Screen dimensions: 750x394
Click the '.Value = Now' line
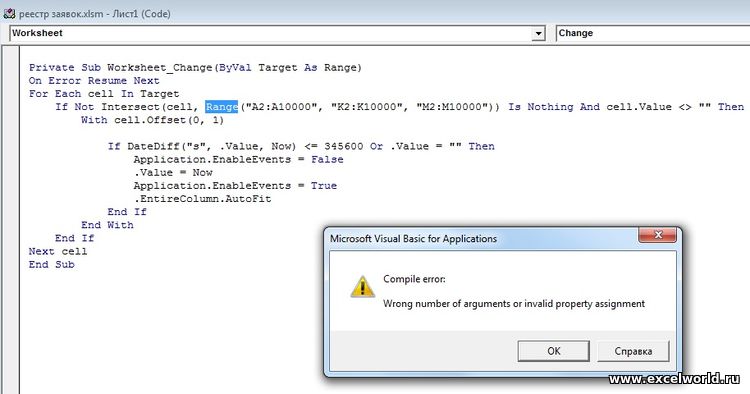tap(173, 173)
